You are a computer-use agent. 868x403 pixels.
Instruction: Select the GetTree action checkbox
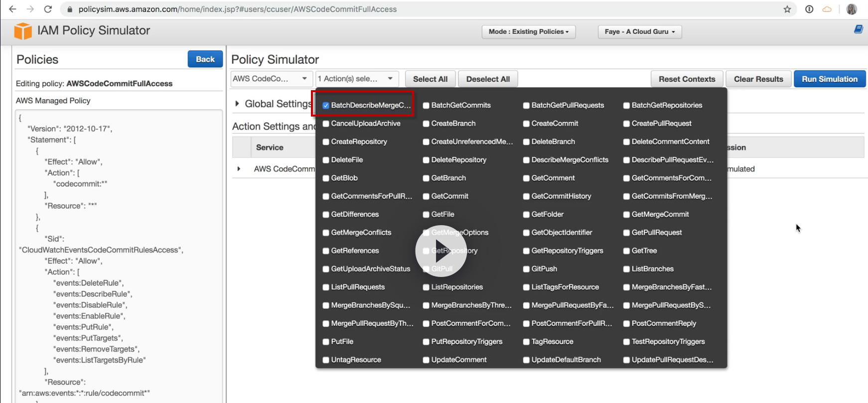coord(626,251)
